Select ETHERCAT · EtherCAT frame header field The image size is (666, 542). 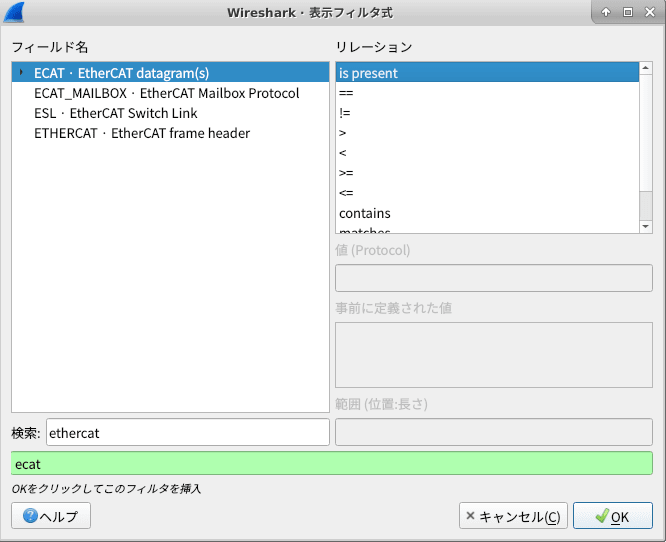tap(170, 133)
